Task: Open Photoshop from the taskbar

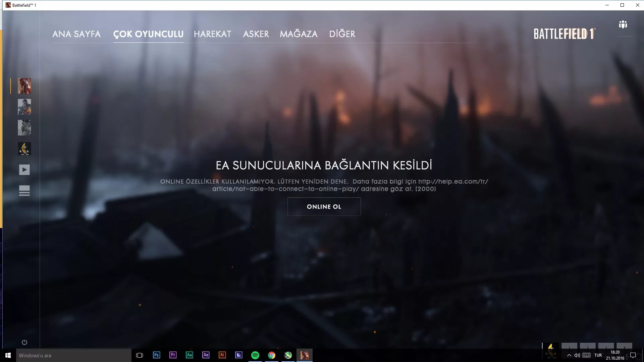Action: [x=156, y=355]
